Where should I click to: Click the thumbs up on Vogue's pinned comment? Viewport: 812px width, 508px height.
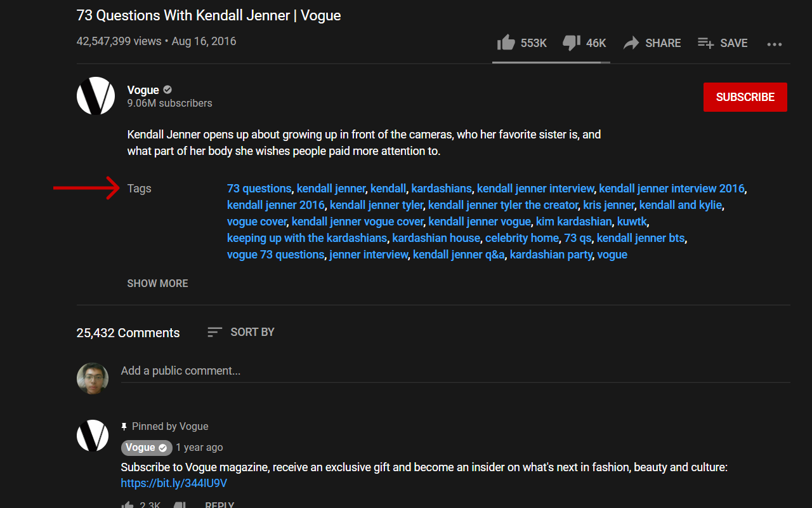(x=127, y=504)
